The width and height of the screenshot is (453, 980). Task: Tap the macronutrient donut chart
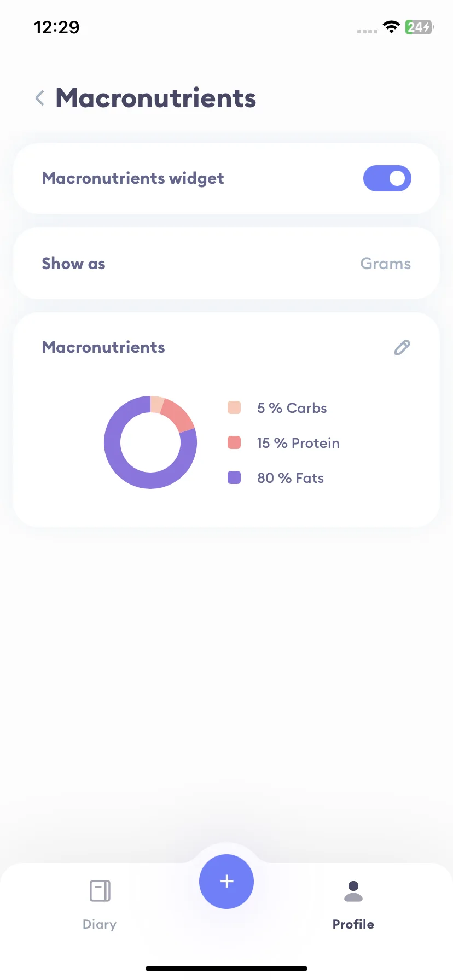150,442
